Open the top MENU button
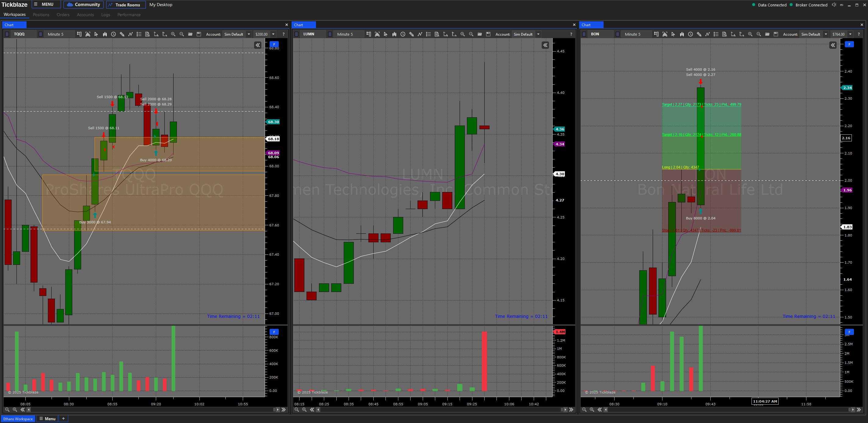 pyautogui.click(x=46, y=4)
